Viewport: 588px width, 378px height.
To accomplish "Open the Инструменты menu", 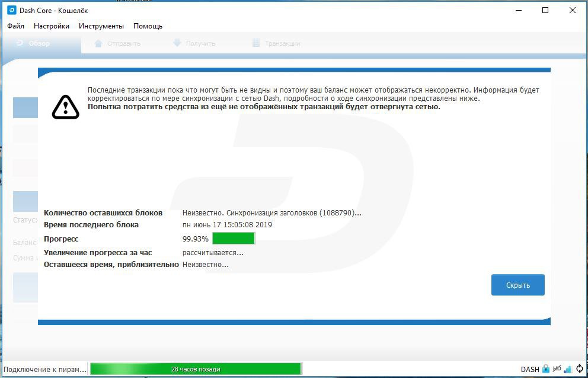I will pyautogui.click(x=101, y=26).
